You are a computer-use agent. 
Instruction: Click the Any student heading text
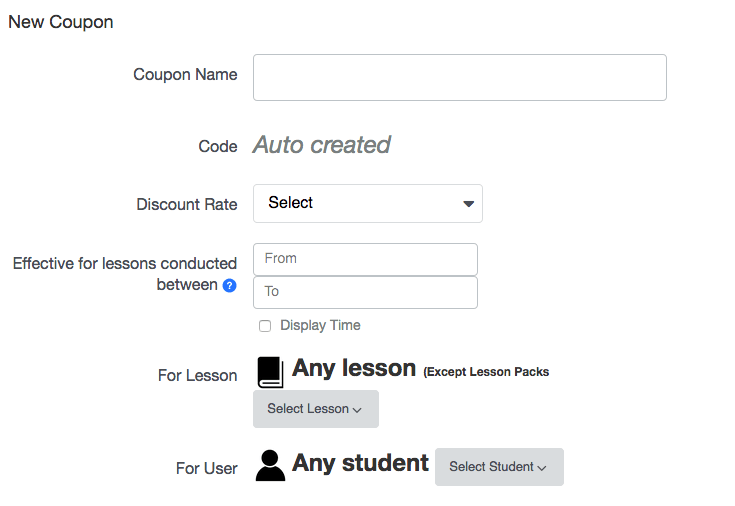point(360,463)
